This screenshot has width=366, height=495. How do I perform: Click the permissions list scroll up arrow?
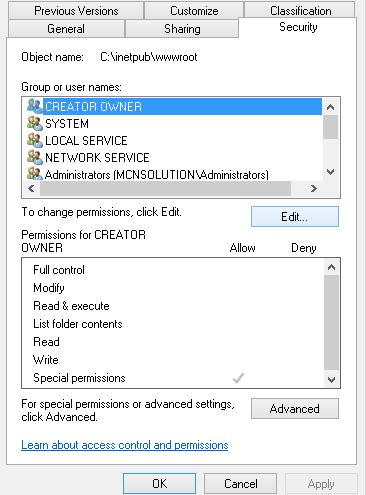point(331,267)
